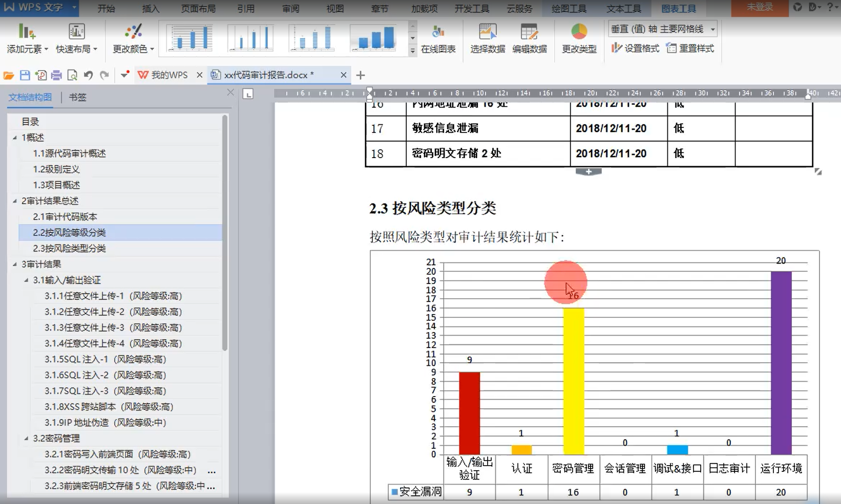Open the 垂直(值)轴 主要网格线 combo box
The image size is (841, 504).
coord(662,29)
